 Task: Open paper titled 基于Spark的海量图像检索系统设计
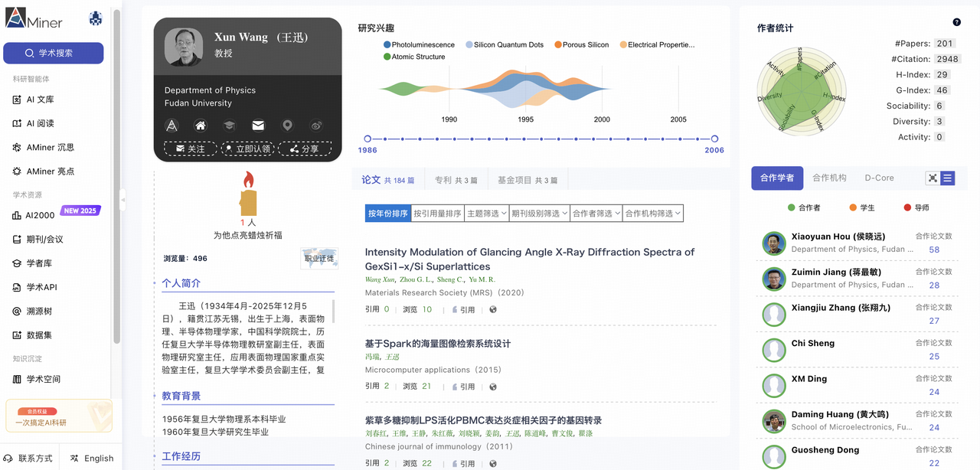[438, 344]
